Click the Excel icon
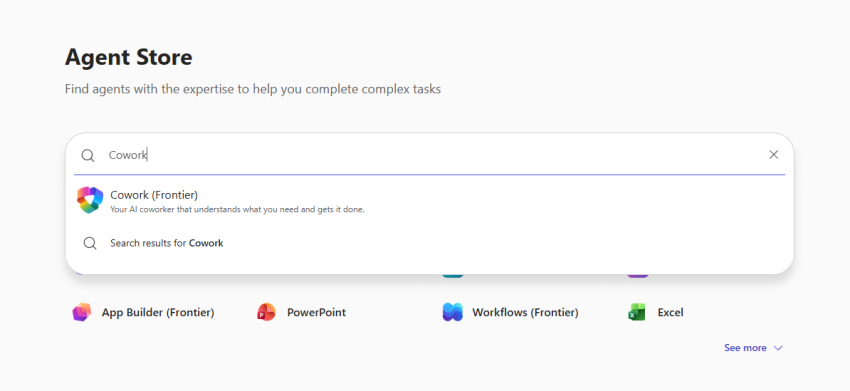850x391 pixels. [x=636, y=312]
